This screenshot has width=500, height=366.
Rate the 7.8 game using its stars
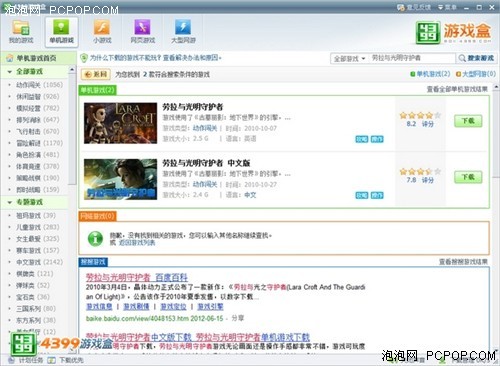tap(420, 172)
